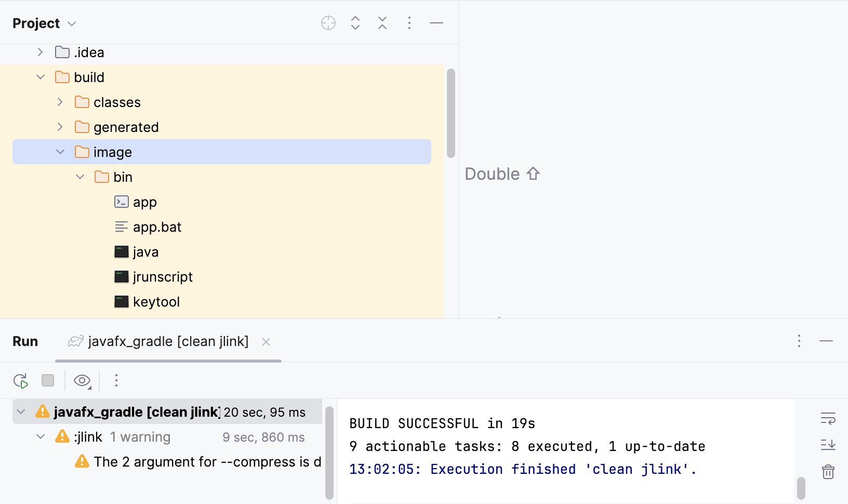Expand the .idea folder
Viewport: 848px width, 504px height.
(40, 52)
